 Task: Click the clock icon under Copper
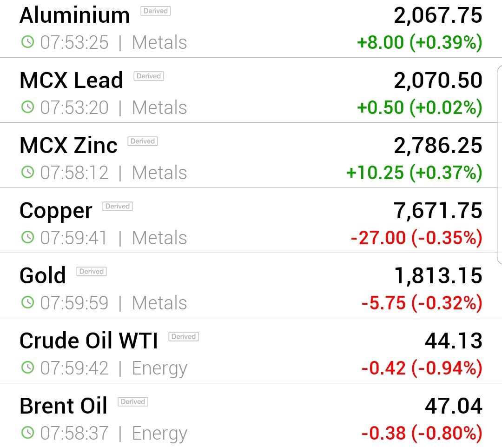coord(27,237)
